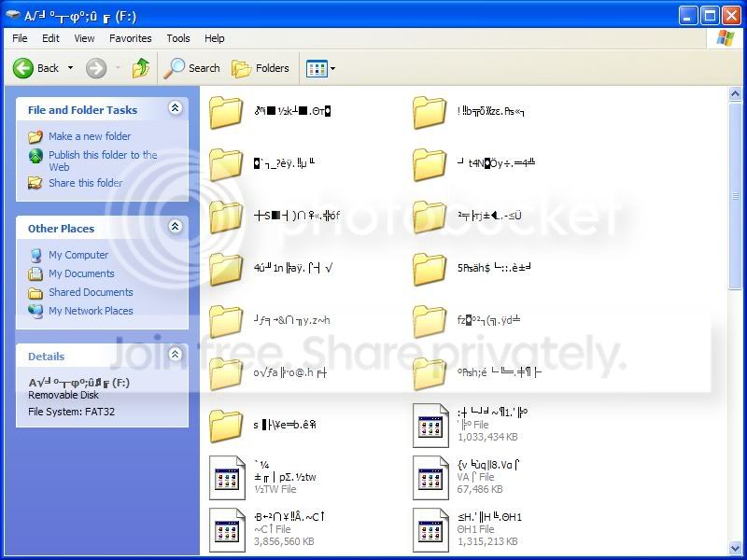This screenshot has height=560, width=747.
Task: Click the vertical scrollbar thumb
Action: [x=736, y=195]
